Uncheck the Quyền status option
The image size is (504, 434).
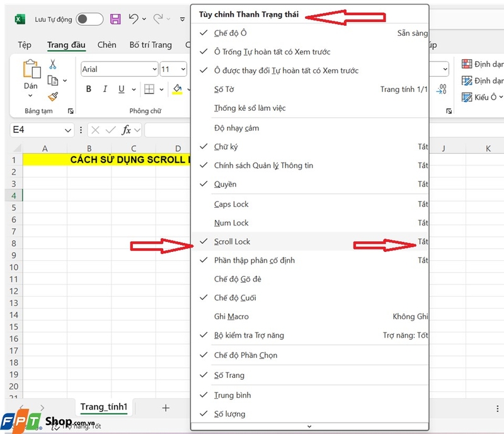point(310,184)
